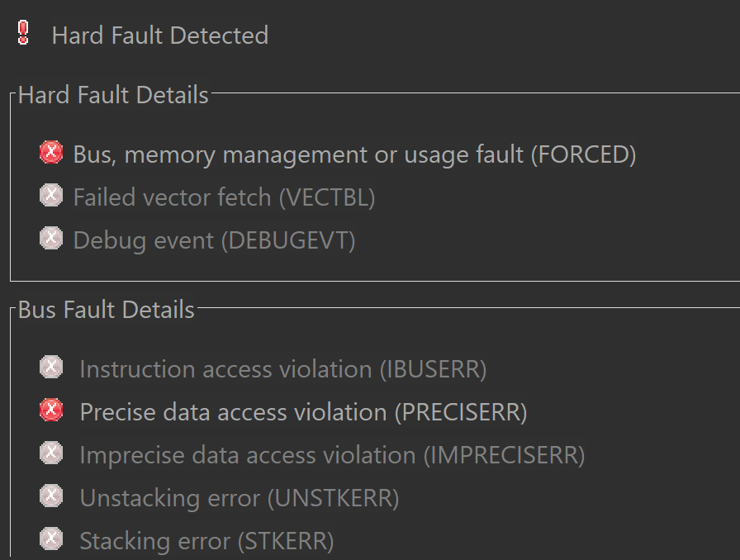Click the 'Bus Fault Details' group label
Image resolution: width=740 pixels, height=560 pixels.
click(107, 310)
